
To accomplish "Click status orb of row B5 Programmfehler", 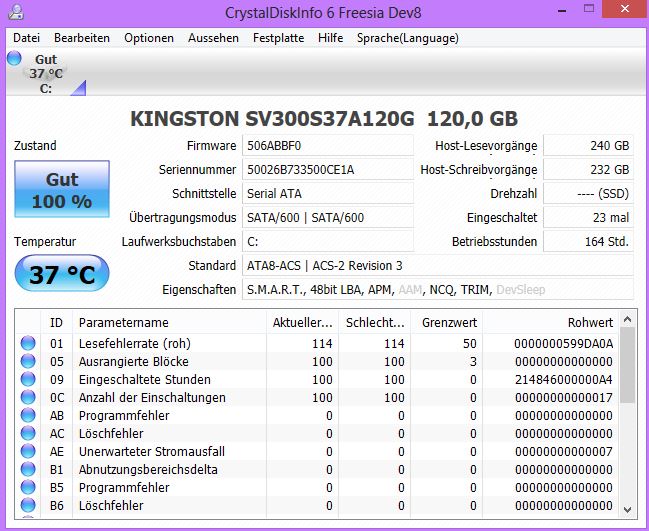I will coord(28,487).
